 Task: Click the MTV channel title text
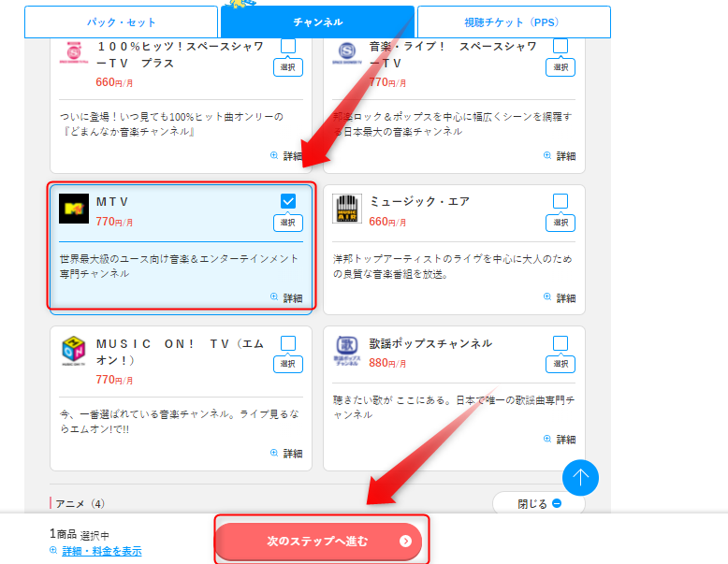pyautogui.click(x=112, y=202)
